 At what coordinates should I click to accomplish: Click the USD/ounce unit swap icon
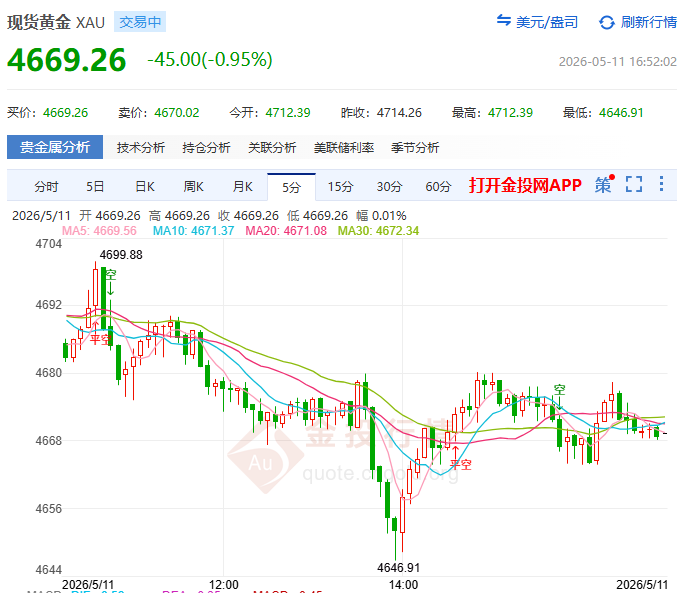coord(504,21)
